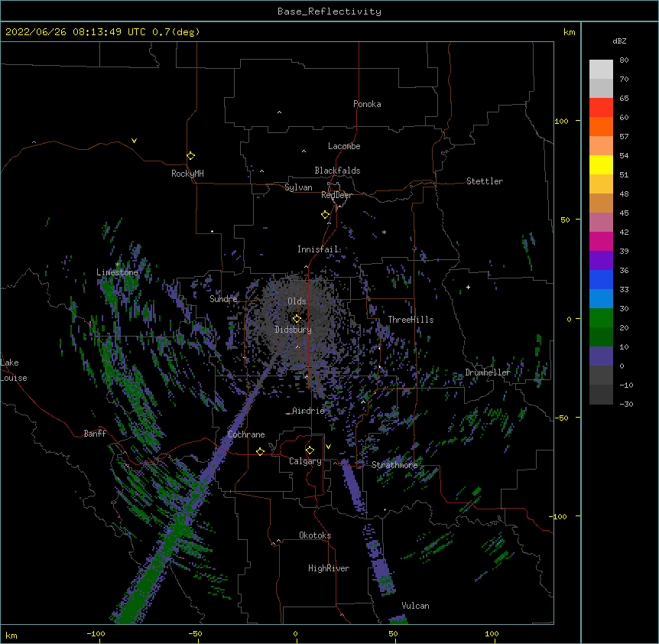659x644 pixels.
Task: Click the ThreeHills label
Action: coord(411,320)
